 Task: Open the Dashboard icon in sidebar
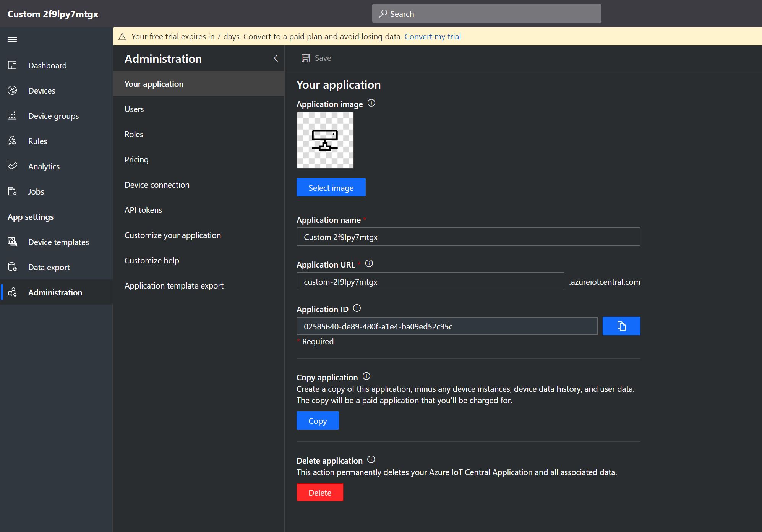[x=12, y=65]
